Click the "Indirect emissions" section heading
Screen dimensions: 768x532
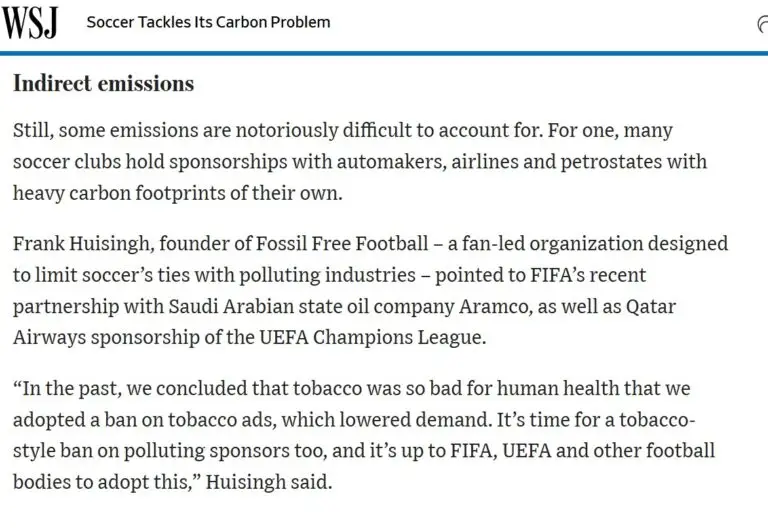coord(103,84)
